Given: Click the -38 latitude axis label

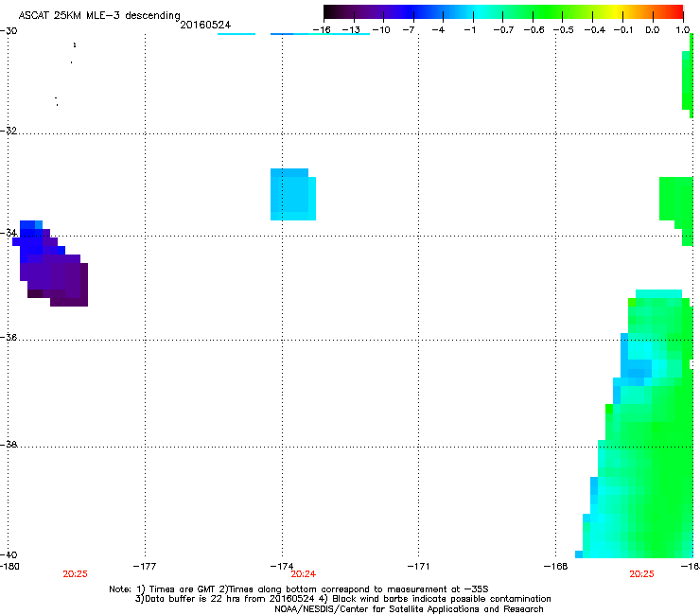Looking at the screenshot, I should pos(9,445).
